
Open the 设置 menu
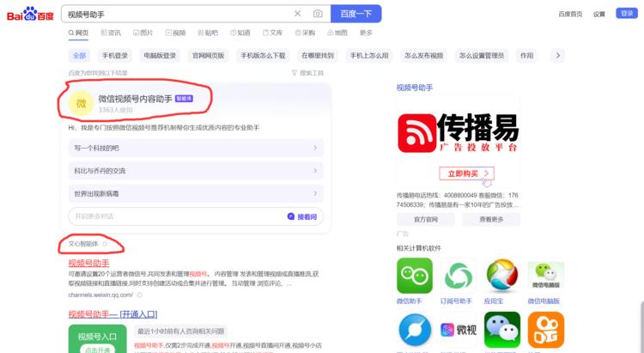[599, 14]
